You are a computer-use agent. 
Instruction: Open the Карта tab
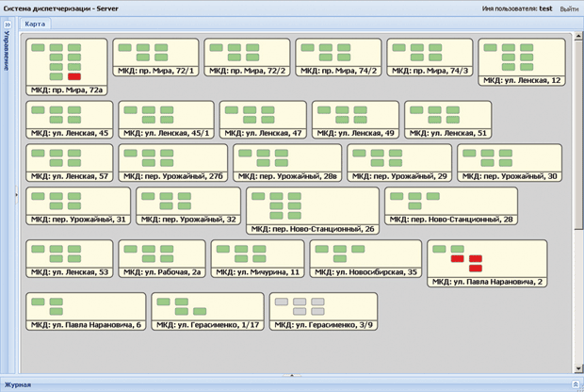pos(35,24)
